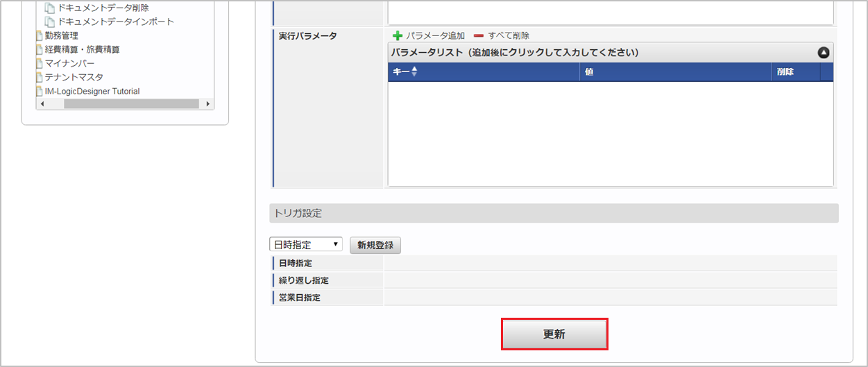Click the トリガ設定 section header
Viewport: 868px width, 367px height.
[554, 213]
